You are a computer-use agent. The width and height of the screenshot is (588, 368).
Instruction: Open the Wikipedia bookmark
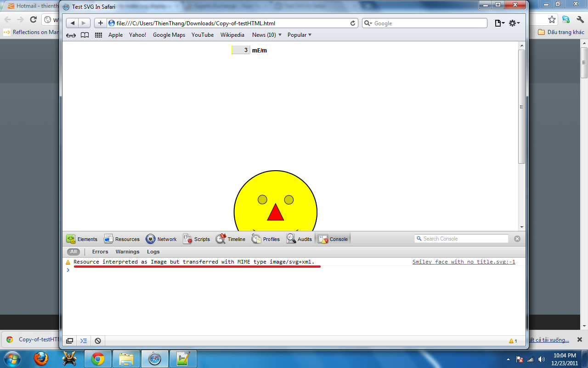(232, 35)
